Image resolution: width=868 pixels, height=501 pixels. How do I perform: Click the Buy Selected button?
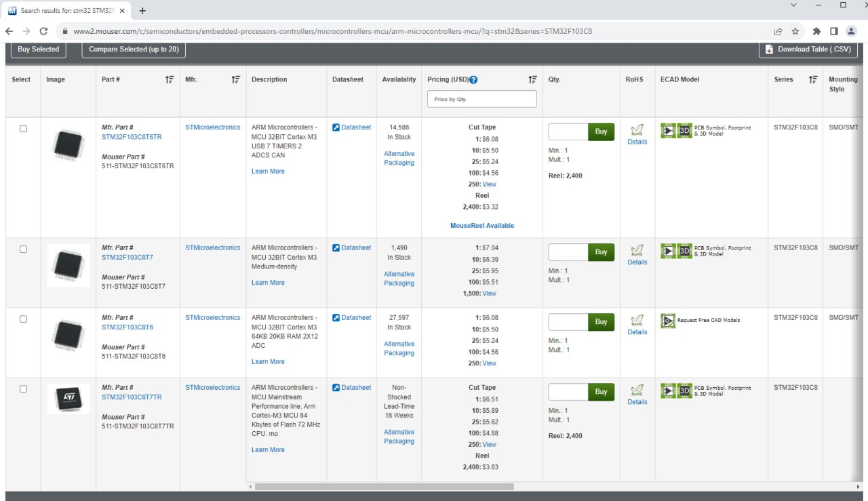coord(38,49)
